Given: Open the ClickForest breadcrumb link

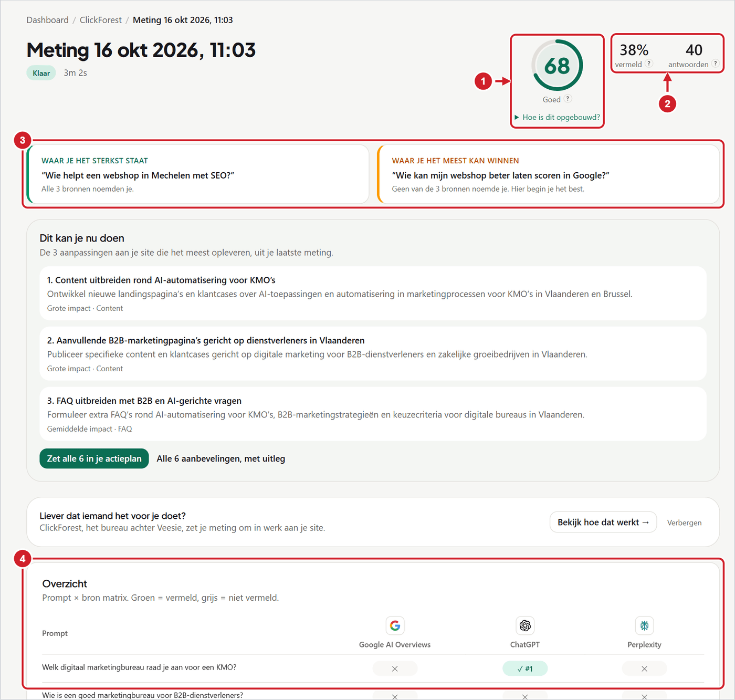Looking at the screenshot, I should (x=100, y=20).
